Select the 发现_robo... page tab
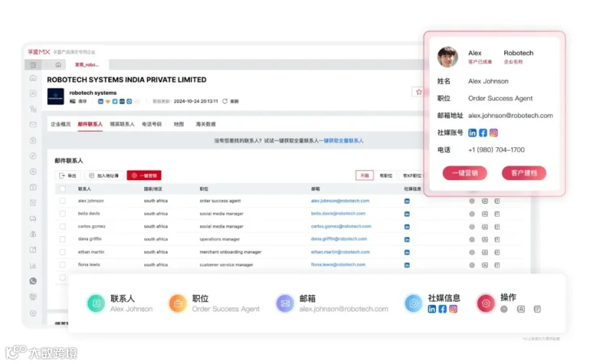The height and width of the screenshot is (364, 590). pyautogui.click(x=87, y=65)
